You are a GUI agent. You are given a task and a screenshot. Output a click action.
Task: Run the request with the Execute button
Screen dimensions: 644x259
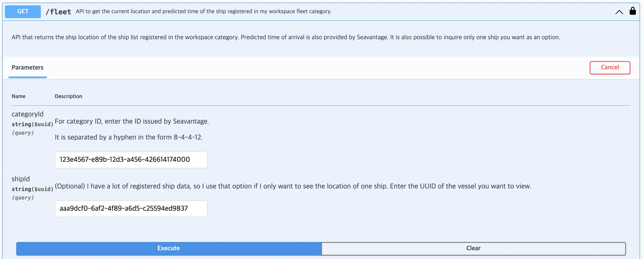pos(169,248)
